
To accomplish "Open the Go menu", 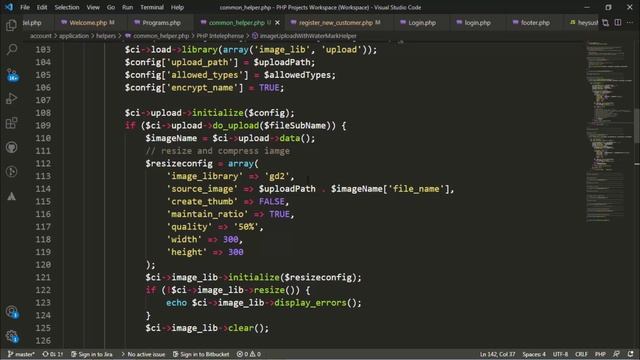I will [111, 7].
